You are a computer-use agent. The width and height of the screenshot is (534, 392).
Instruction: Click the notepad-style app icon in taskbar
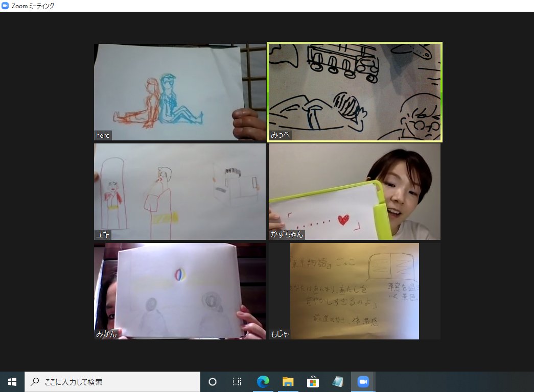(x=338, y=381)
